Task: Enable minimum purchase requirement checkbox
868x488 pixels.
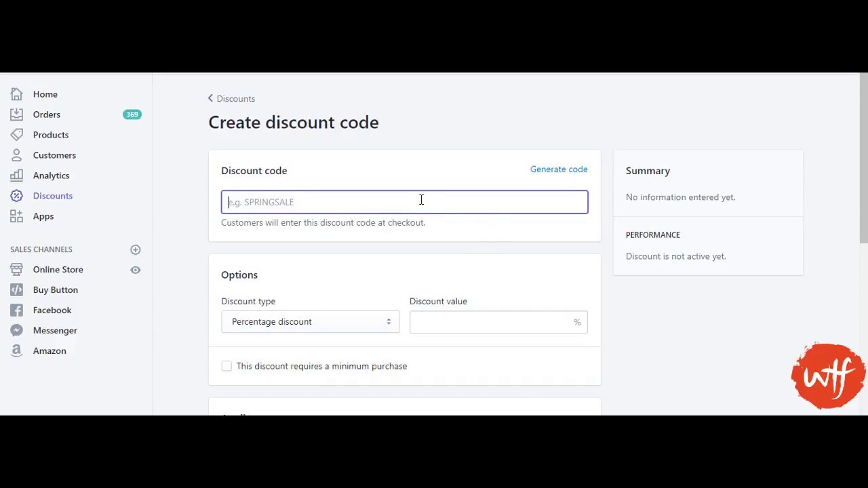Action: point(226,366)
